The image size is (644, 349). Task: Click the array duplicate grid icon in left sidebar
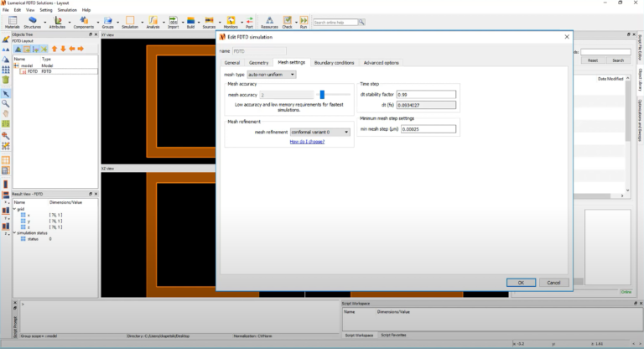pos(6,70)
